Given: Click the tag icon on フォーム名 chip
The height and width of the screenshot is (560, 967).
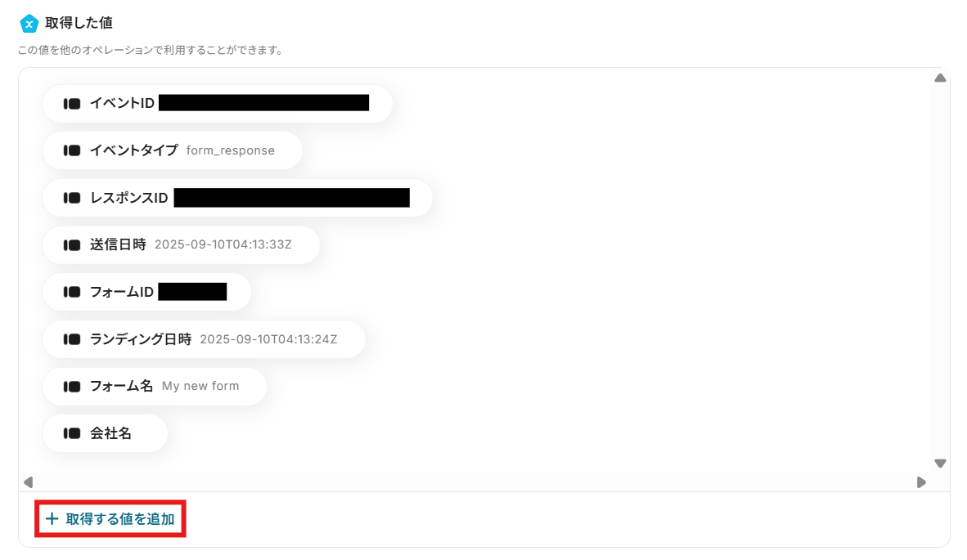Looking at the screenshot, I should pos(72,387).
